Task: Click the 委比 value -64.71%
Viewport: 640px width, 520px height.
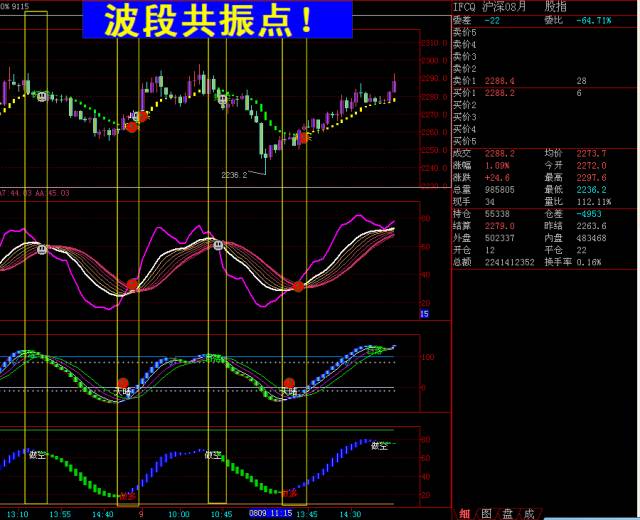Action: point(594,20)
